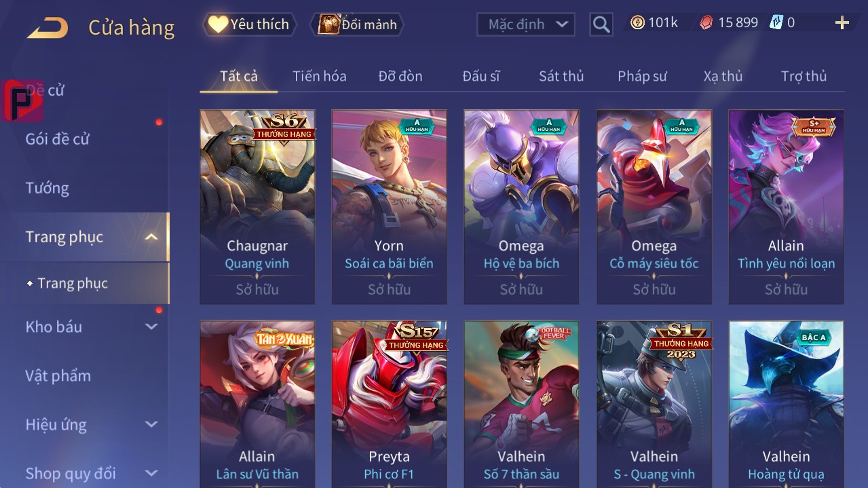Click the golden back arrow icon
868x488 pixels.
click(48, 28)
